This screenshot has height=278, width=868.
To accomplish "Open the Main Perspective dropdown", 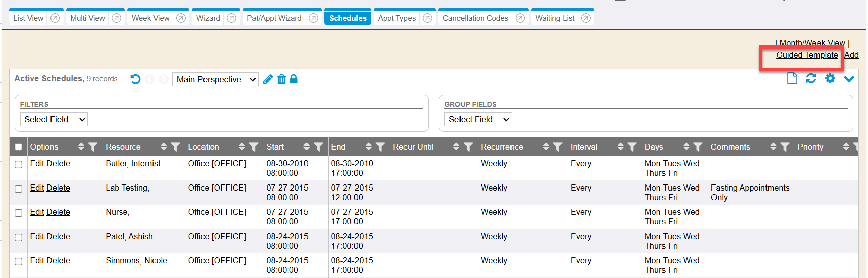I will pos(216,80).
